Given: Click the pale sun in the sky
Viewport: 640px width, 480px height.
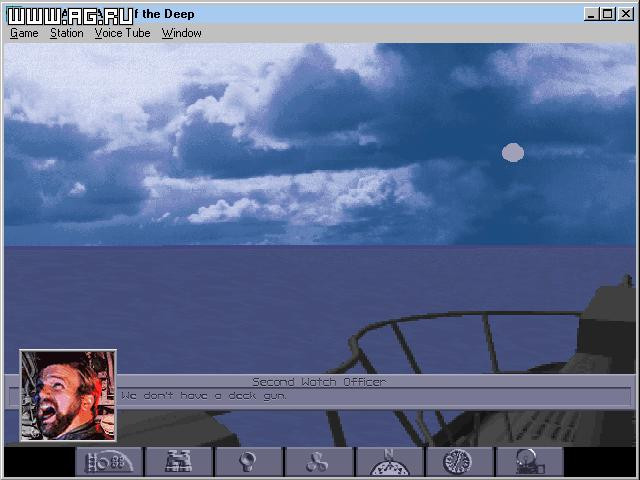Looking at the screenshot, I should [513, 153].
